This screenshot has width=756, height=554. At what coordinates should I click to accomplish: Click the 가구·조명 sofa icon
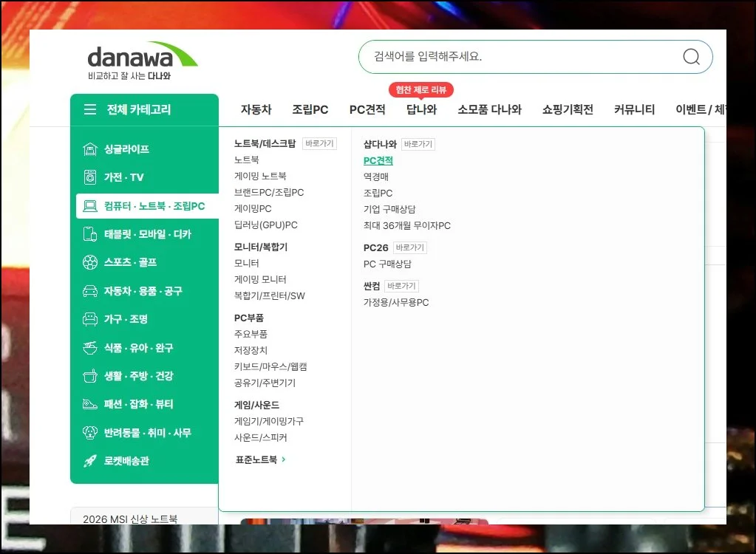90,319
